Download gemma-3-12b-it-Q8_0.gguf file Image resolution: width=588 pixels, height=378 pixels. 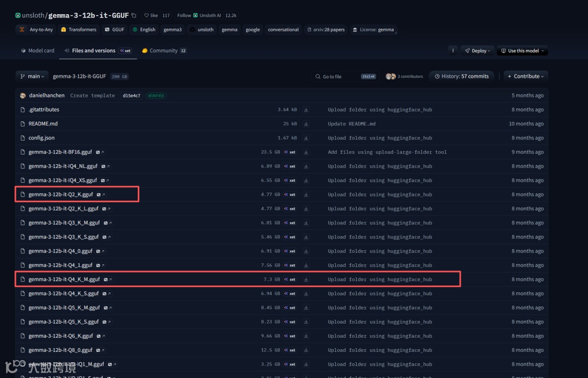pos(306,350)
